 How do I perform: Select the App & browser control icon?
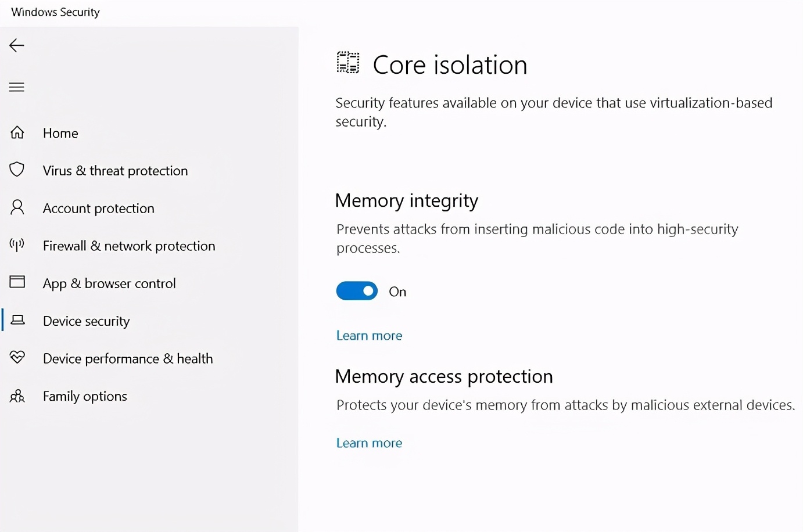point(17,283)
